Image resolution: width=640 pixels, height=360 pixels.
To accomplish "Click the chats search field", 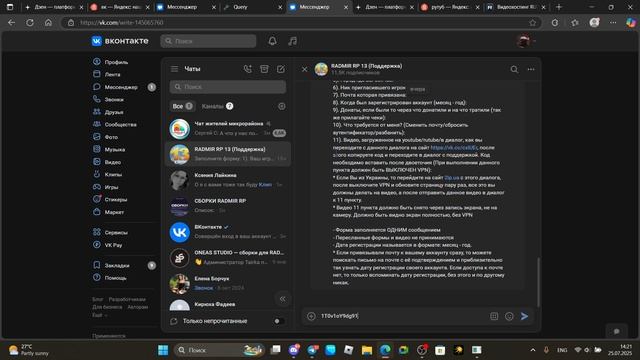I will 228,87.
